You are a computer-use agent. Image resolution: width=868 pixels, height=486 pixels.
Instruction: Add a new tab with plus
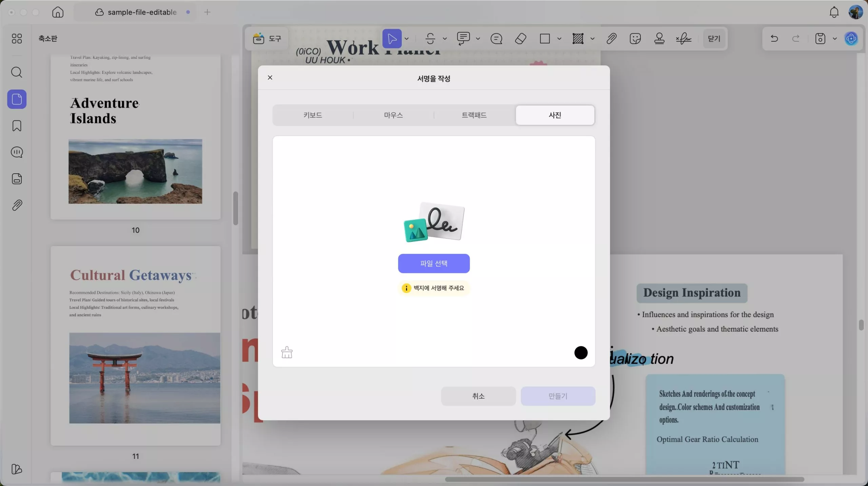coord(207,12)
